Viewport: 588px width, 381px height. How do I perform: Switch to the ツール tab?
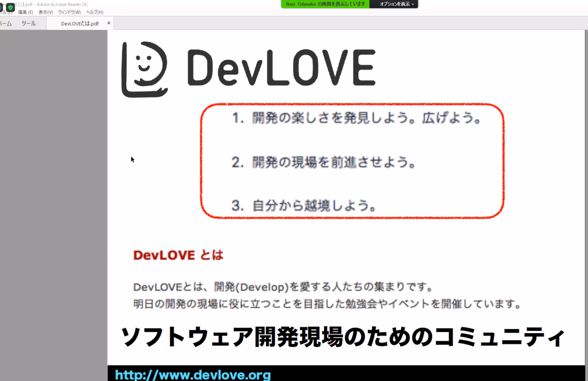[x=28, y=23]
